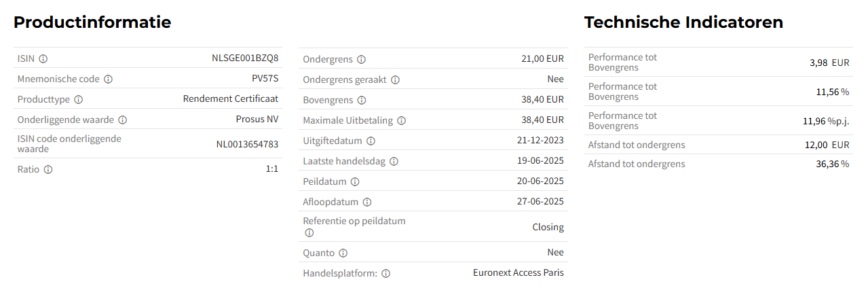Click the Euronext Access Paris platform text
This screenshot has width=868, height=303.
click(x=518, y=272)
